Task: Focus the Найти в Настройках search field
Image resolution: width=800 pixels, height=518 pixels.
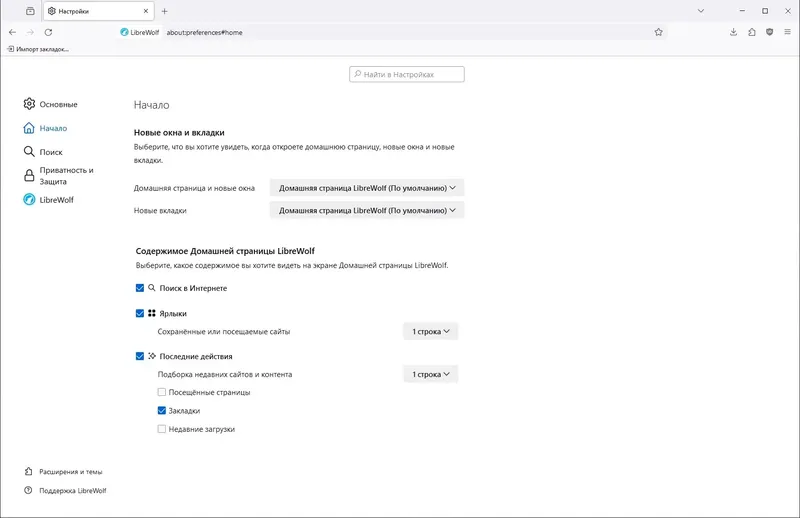Action: pyautogui.click(x=407, y=74)
